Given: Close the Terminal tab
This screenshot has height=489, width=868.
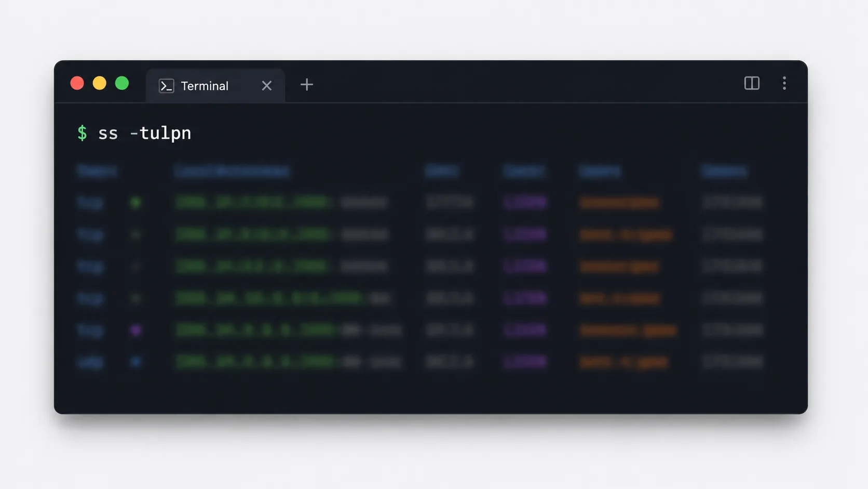Looking at the screenshot, I should coord(267,86).
